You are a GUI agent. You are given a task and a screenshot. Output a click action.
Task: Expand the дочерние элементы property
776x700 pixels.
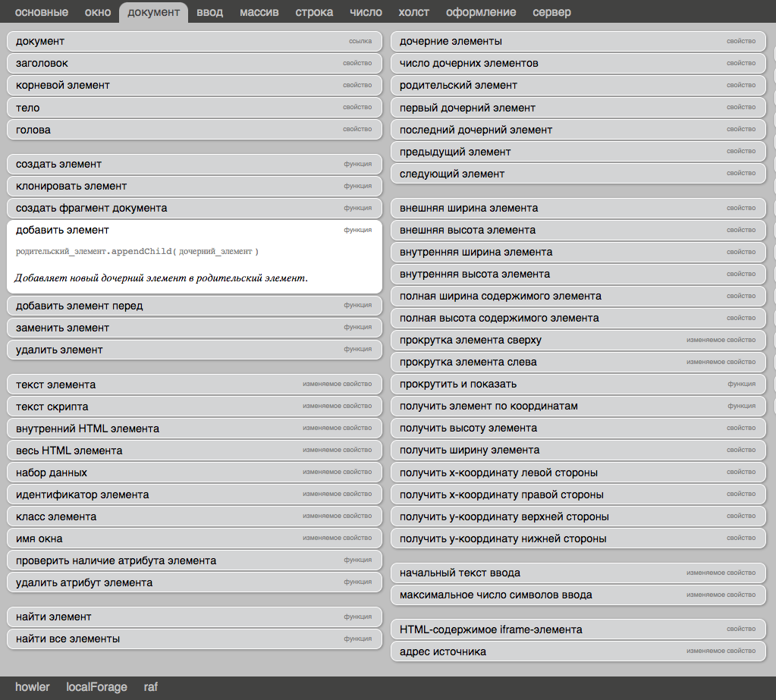tap(578, 42)
